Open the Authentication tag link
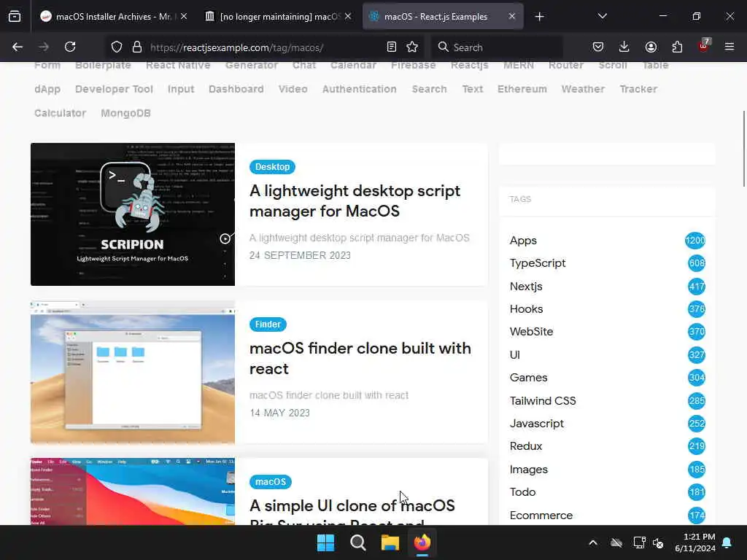 pyautogui.click(x=359, y=89)
